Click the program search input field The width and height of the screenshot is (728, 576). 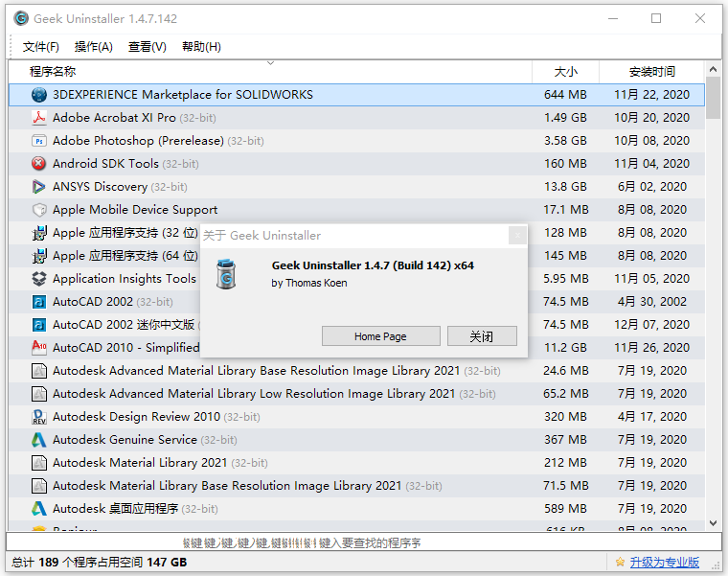364,542
